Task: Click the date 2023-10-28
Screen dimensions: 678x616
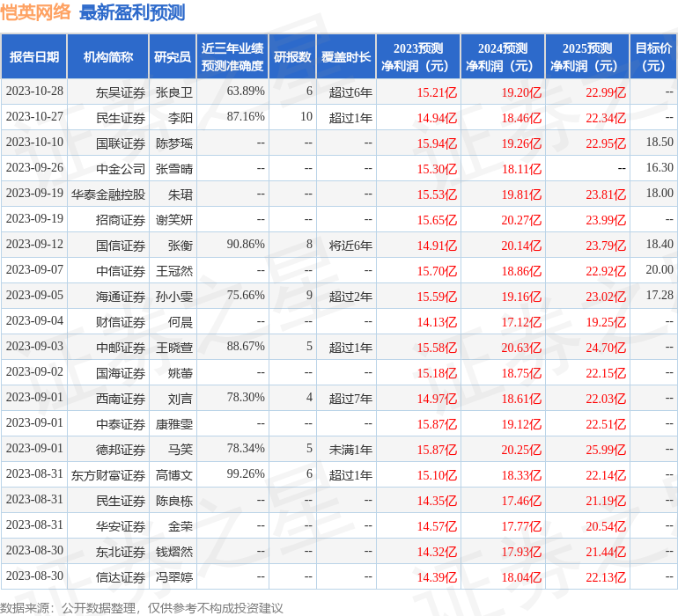Action: coord(34,92)
